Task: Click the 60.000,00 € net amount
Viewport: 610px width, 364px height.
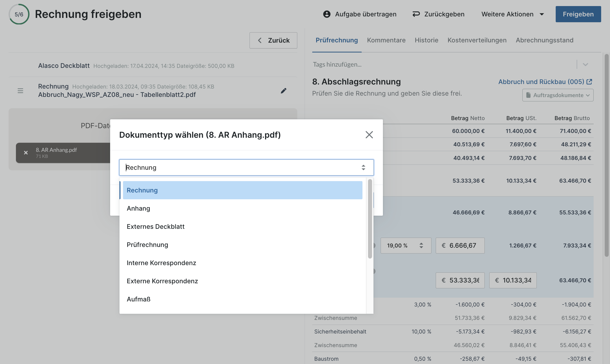Action: (468, 131)
